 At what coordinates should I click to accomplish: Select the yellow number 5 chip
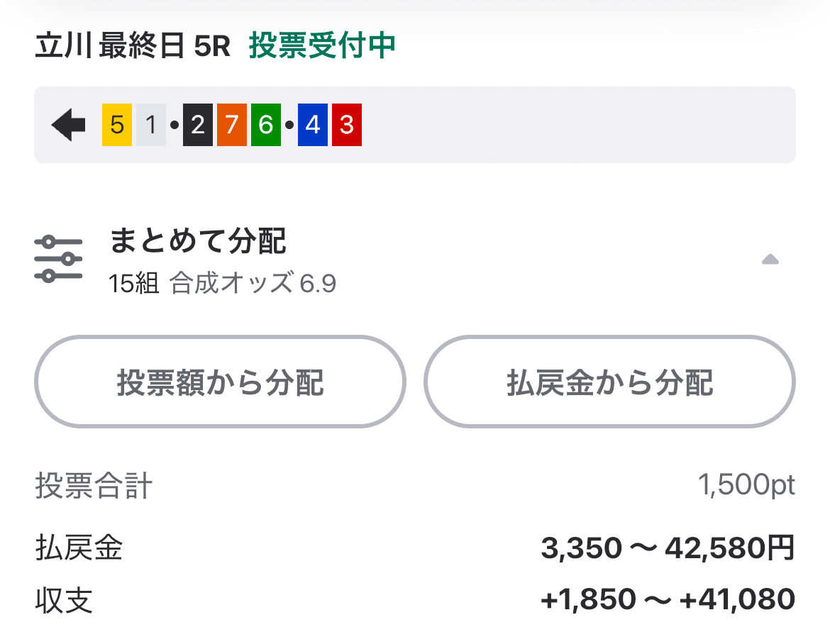pos(116,124)
